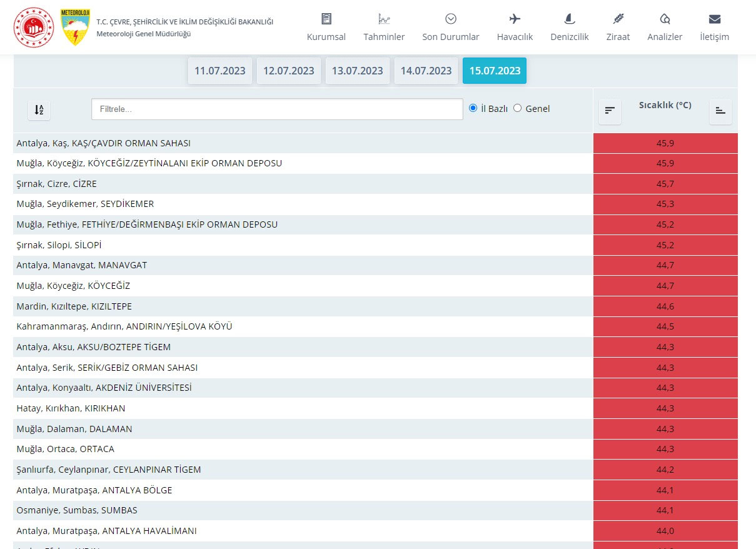Viewport: 756px width, 549px height.
Task: Open the Tahminler chart icon
Action: 384,19
